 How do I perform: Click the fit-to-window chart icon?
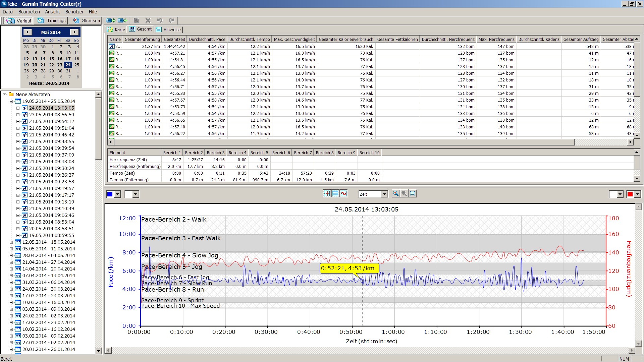(413, 193)
